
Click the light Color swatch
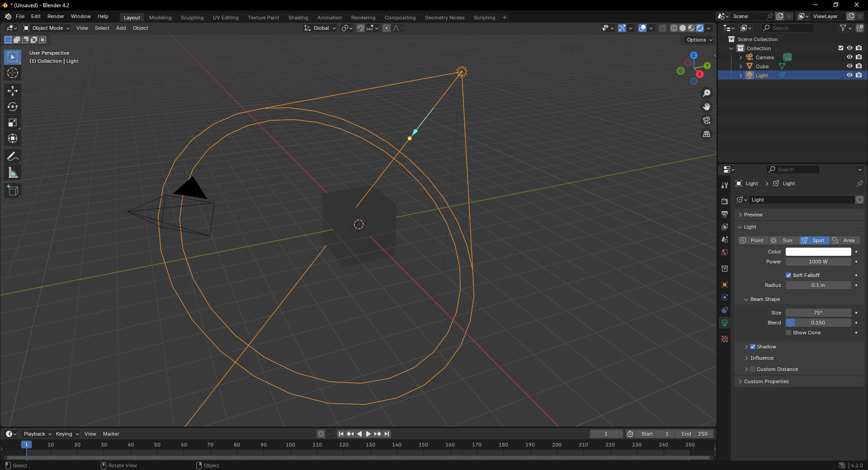point(818,252)
